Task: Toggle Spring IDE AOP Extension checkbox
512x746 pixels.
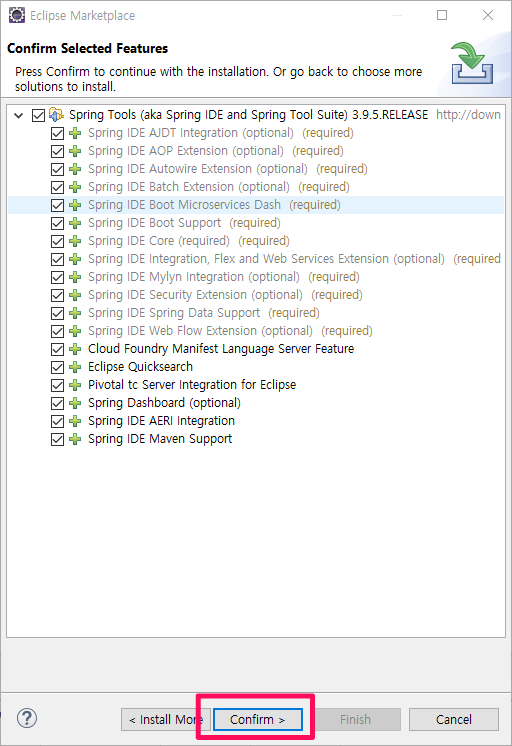Action: [x=57, y=151]
